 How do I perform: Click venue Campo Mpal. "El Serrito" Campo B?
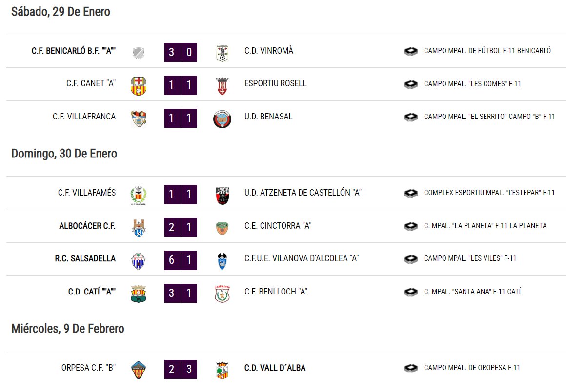(489, 117)
